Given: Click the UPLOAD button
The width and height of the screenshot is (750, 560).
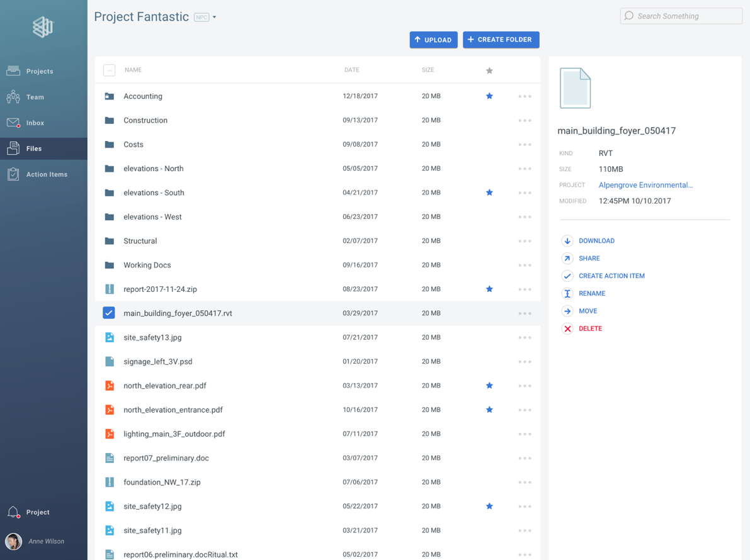Looking at the screenshot, I should pyautogui.click(x=433, y=40).
